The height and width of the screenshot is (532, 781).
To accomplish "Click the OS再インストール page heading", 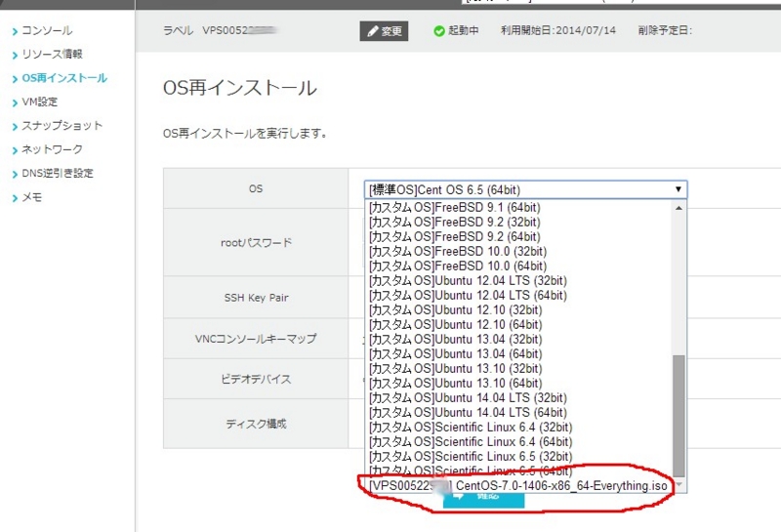I will point(240,88).
